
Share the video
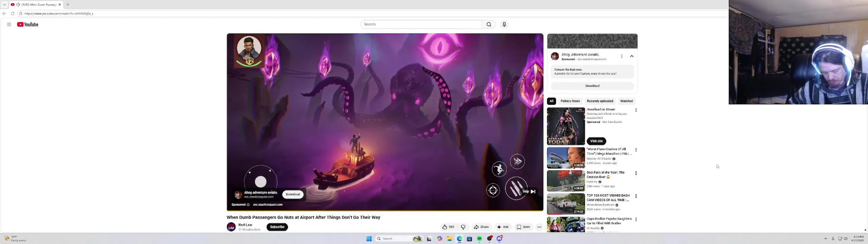(481, 227)
